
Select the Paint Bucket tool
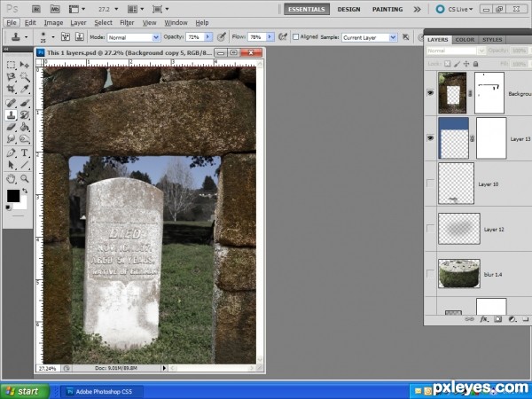click(x=25, y=127)
